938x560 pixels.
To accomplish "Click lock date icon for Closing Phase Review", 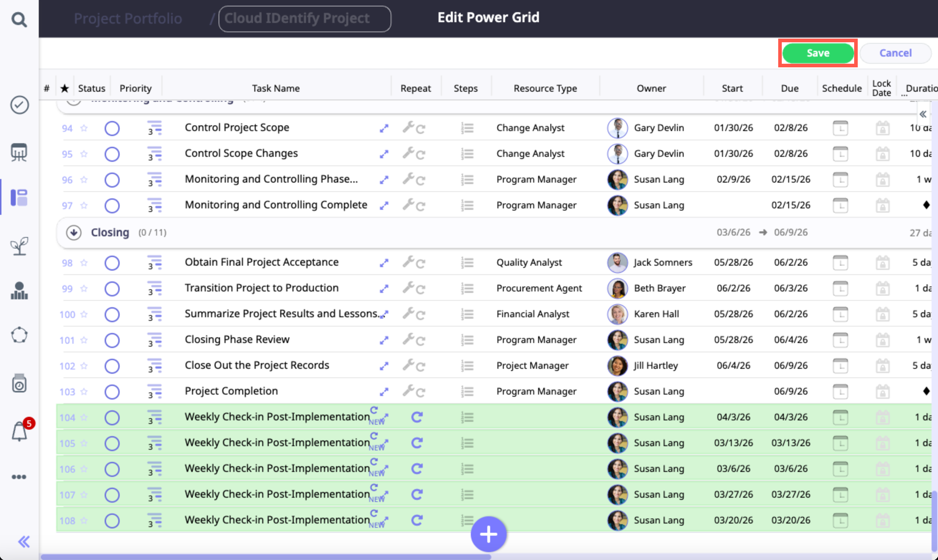I will (x=882, y=340).
